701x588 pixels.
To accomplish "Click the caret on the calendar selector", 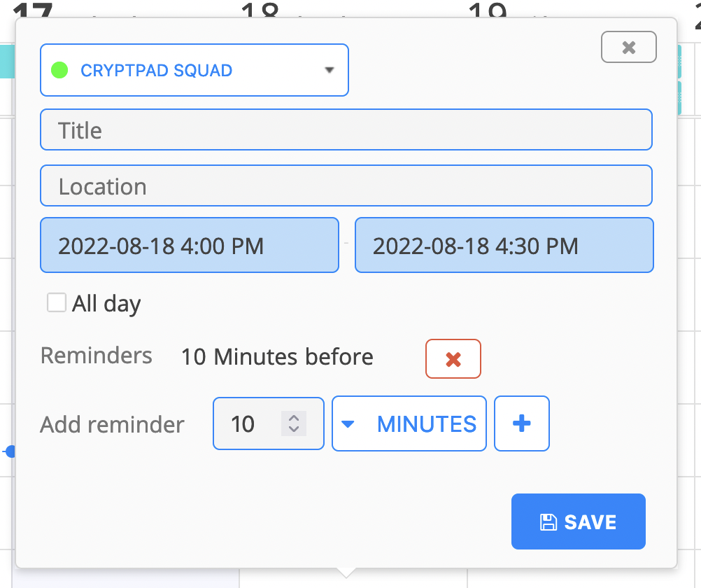I will tap(329, 70).
